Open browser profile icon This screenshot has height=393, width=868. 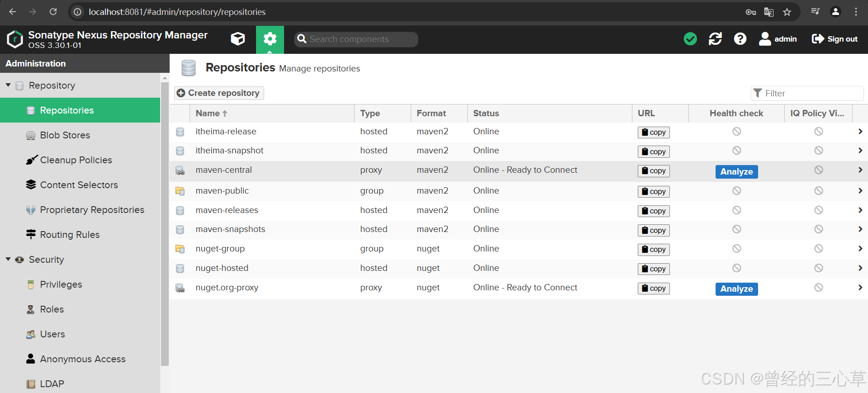click(836, 12)
